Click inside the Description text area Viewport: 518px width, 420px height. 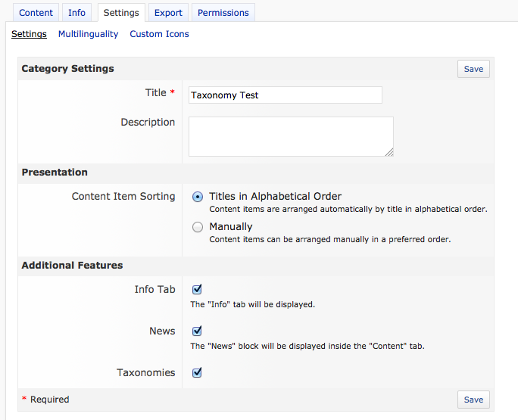pyautogui.click(x=291, y=136)
